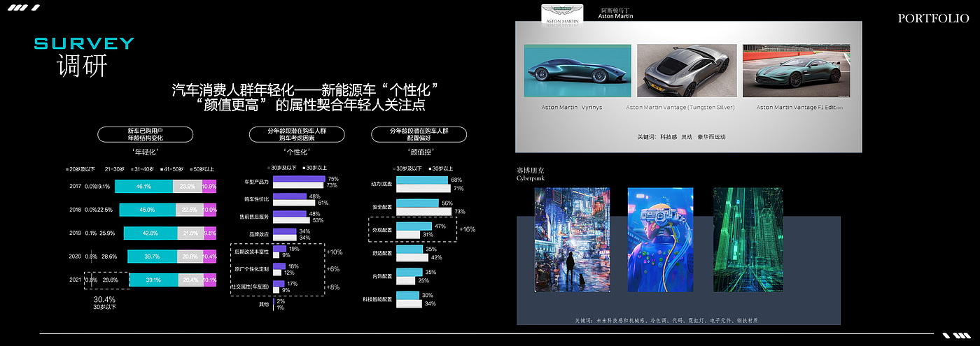Viewport: 980px width, 346px height.
Task: Click the purple 75% bar for 车型产品力
Action: click(299, 179)
